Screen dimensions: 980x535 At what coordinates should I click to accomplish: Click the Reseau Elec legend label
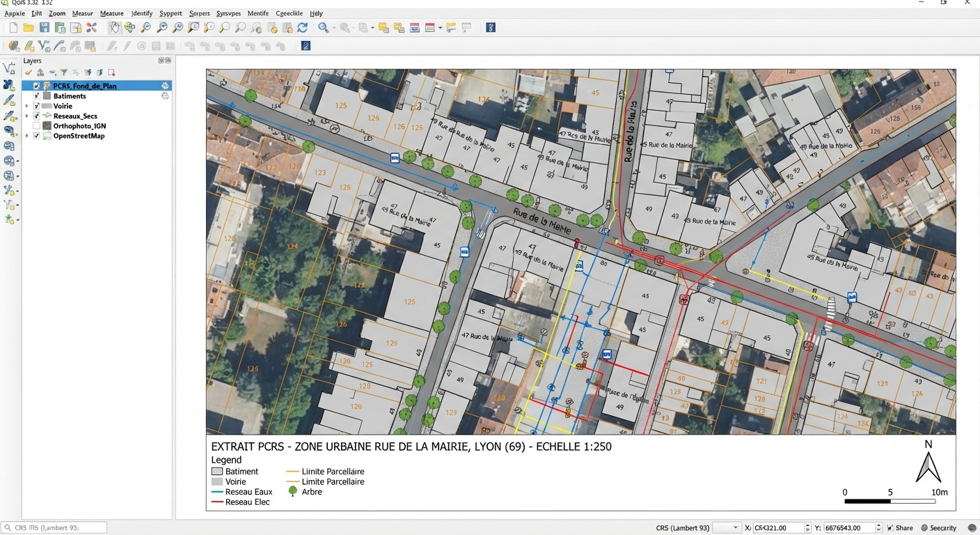(247, 502)
